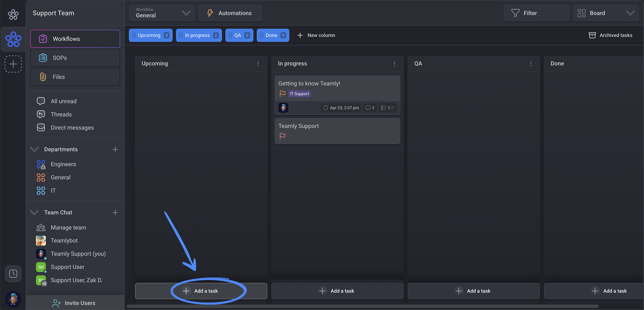Open the Board view dropdown
Screen dimensions: 644x310
coord(606,13)
